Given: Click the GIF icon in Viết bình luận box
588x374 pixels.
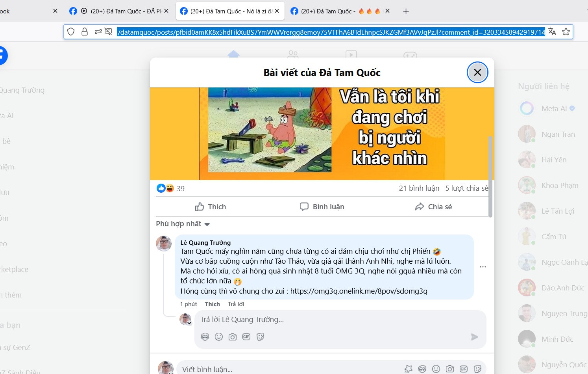Looking at the screenshot, I should [464, 369].
